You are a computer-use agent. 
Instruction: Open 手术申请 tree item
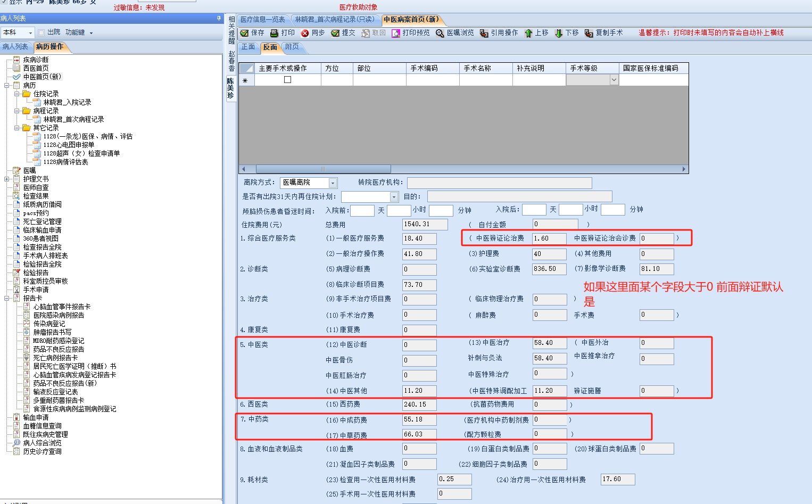coord(36,290)
